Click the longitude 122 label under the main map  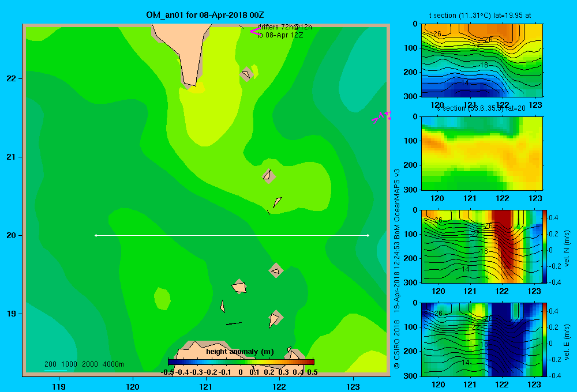(279, 386)
